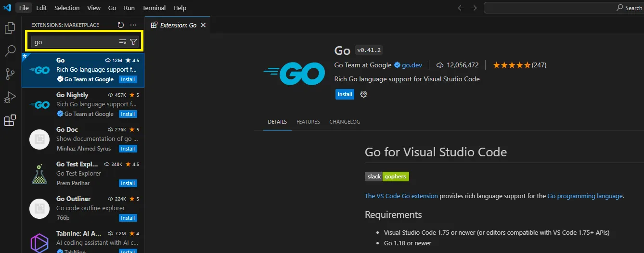Open the Selection menu

pos(67,8)
